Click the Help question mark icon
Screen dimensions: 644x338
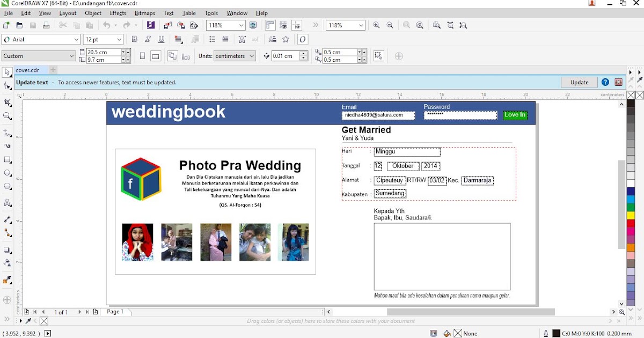coord(605,82)
